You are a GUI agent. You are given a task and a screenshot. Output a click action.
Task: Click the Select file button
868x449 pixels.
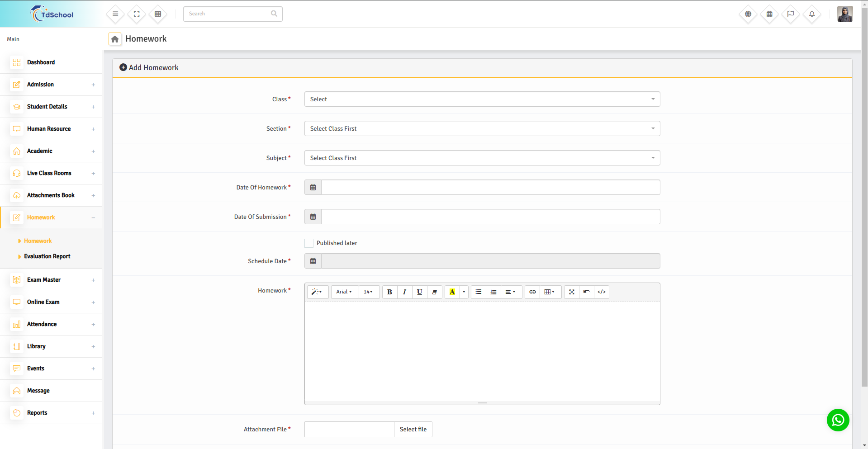tap(413, 430)
